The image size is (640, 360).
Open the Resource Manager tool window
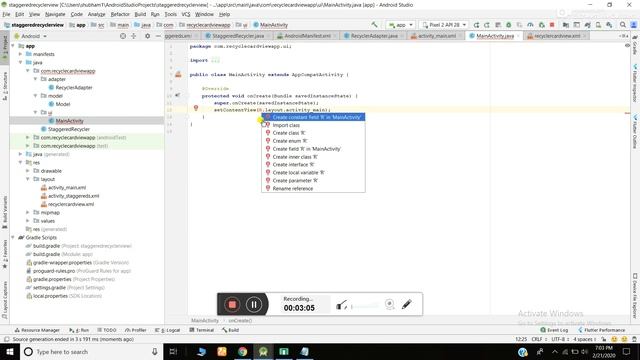pyautogui.click(x=37, y=330)
